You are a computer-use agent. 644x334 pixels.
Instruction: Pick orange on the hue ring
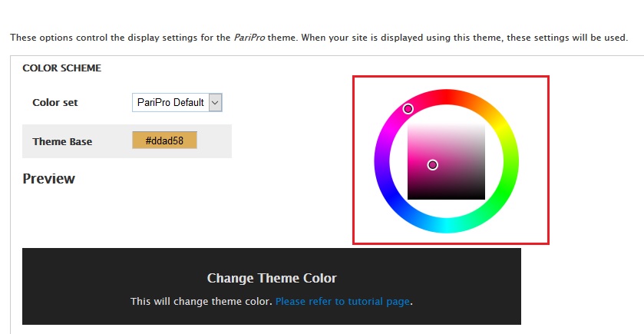(x=479, y=104)
